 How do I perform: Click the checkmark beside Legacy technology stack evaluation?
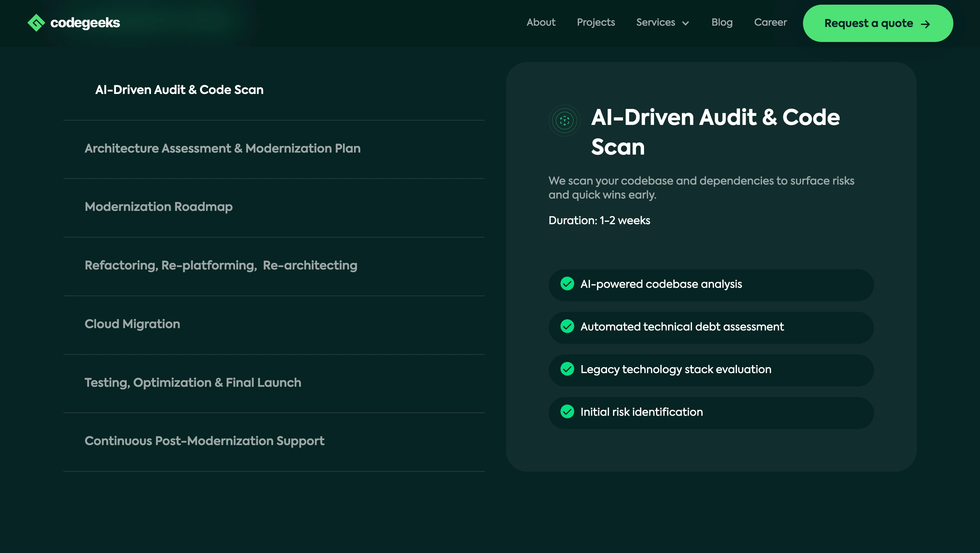click(x=567, y=369)
